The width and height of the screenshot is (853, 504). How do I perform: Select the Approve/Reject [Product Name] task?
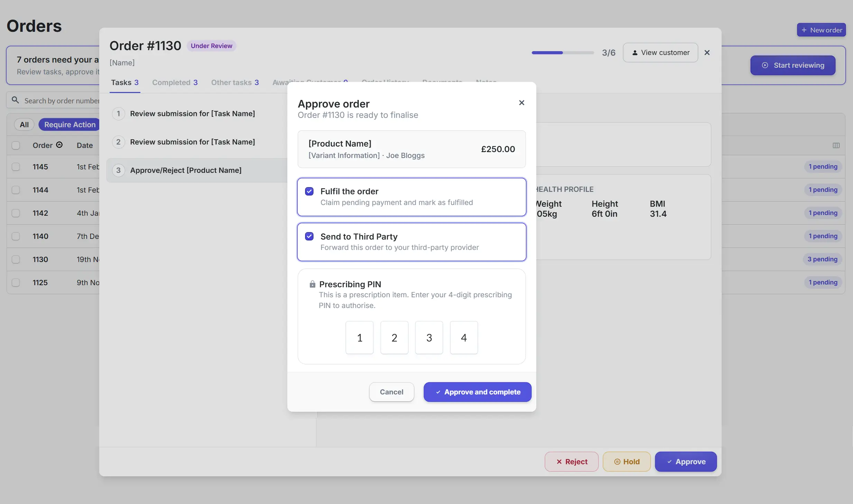click(x=186, y=170)
